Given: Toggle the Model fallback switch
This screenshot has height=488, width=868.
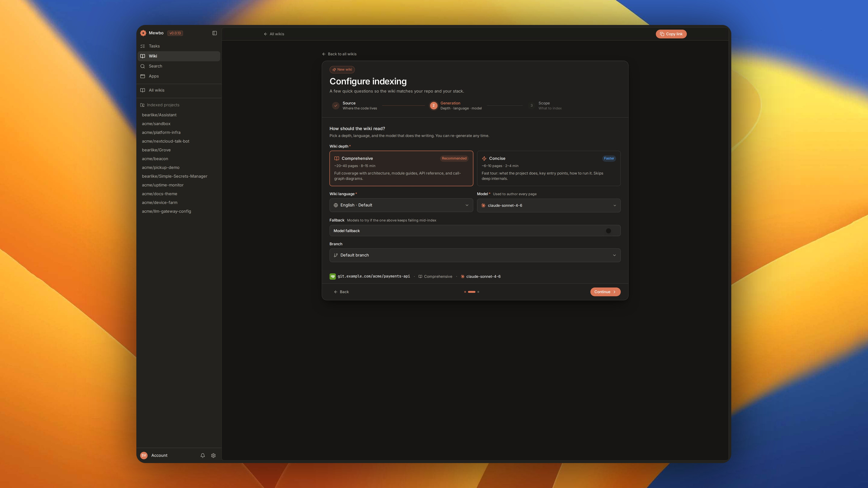Looking at the screenshot, I should (x=611, y=231).
